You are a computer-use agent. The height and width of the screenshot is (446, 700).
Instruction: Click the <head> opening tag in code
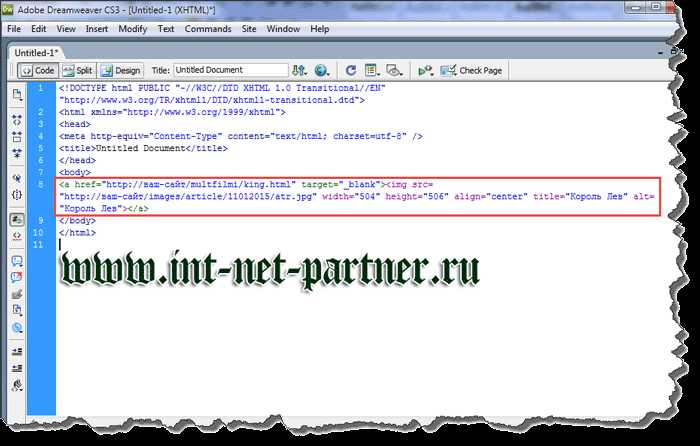point(75,124)
